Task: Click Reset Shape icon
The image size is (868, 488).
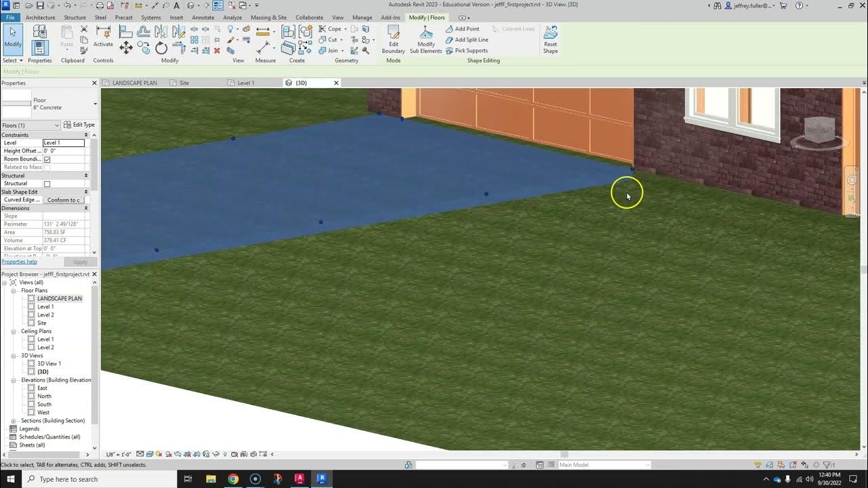Action: 551,39
